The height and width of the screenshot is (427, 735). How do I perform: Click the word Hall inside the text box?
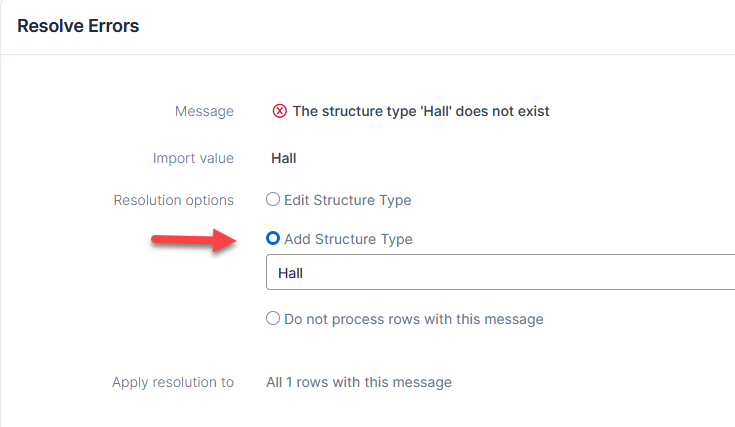pos(290,273)
